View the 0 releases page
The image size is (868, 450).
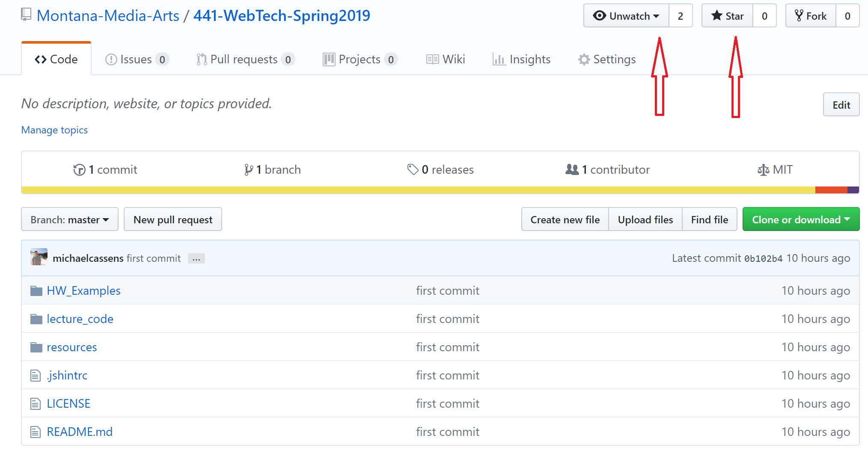point(440,170)
